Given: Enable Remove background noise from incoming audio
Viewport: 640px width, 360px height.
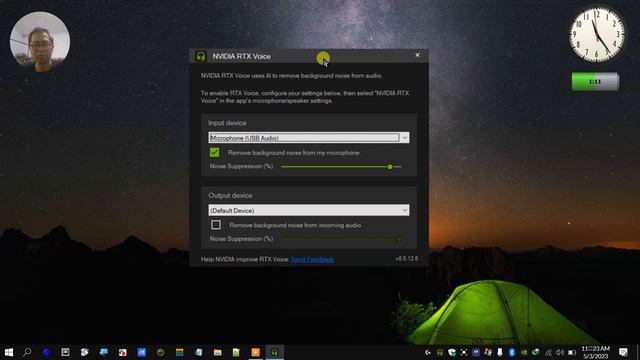Looking at the screenshot, I should tap(216, 225).
